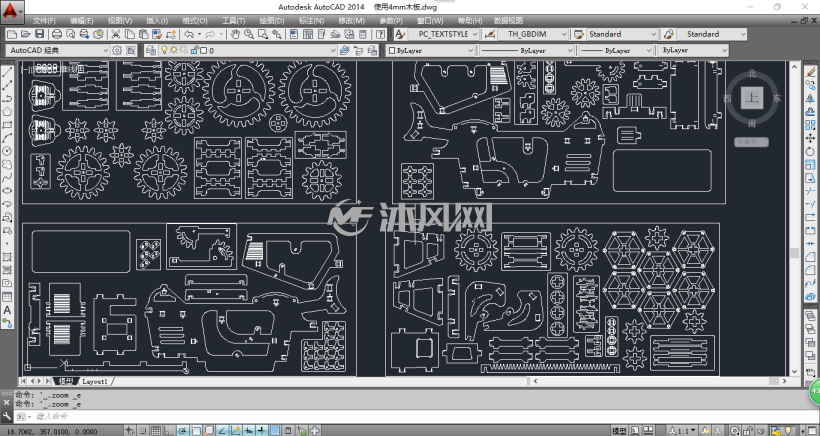The height and width of the screenshot is (436, 820).
Task: Save the drawing using the floppy disk icon
Action: [39, 34]
